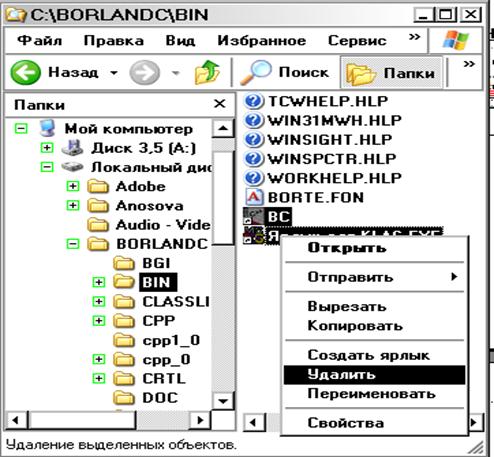Expand the CPP folder node
494x457 pixels.
pos(99,321)
